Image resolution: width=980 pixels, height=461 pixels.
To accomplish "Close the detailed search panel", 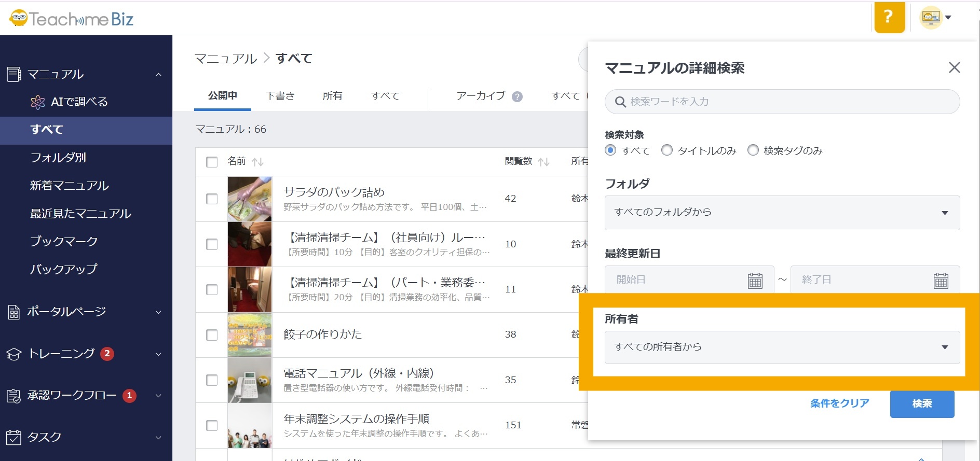I will pos(954,67).
